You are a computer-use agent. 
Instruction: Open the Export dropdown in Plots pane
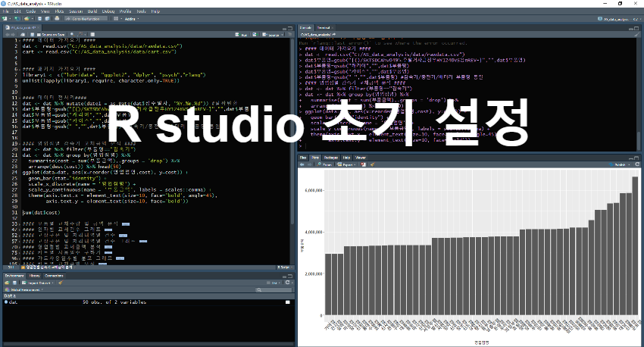pos(345,164)
